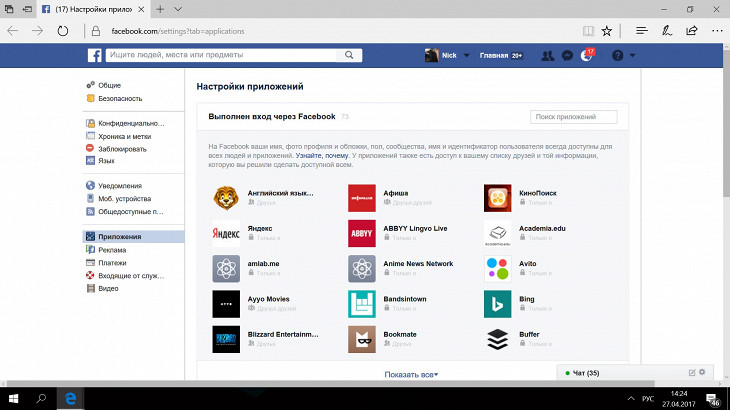Viewport: 730px width, 410px height.
Task: Go to Реклама settings section
Action: [x=112, y=250]
